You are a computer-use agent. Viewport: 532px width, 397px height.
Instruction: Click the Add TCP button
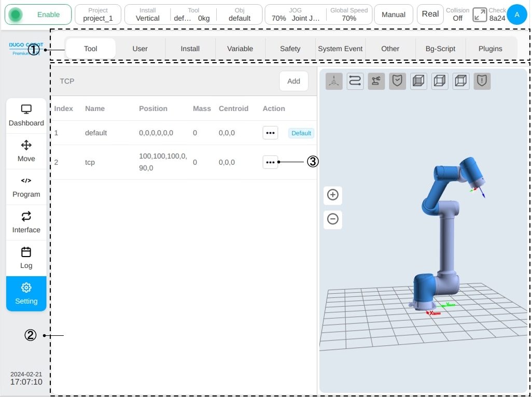293,81
